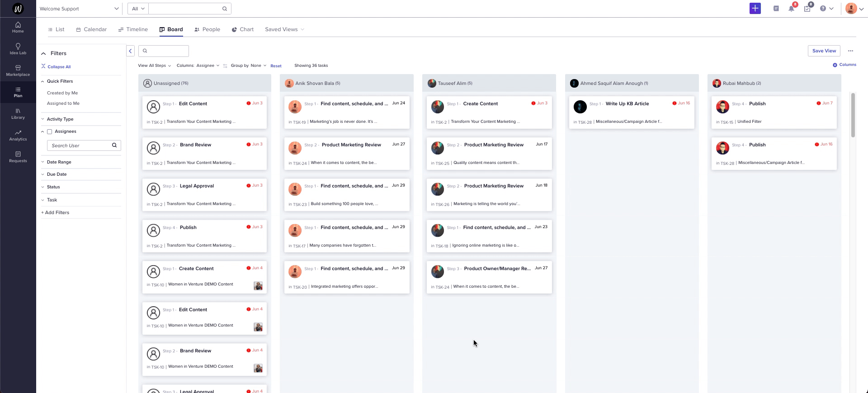
Task: Switch to the Calendar view tab
Action: [x=91, y=29]
